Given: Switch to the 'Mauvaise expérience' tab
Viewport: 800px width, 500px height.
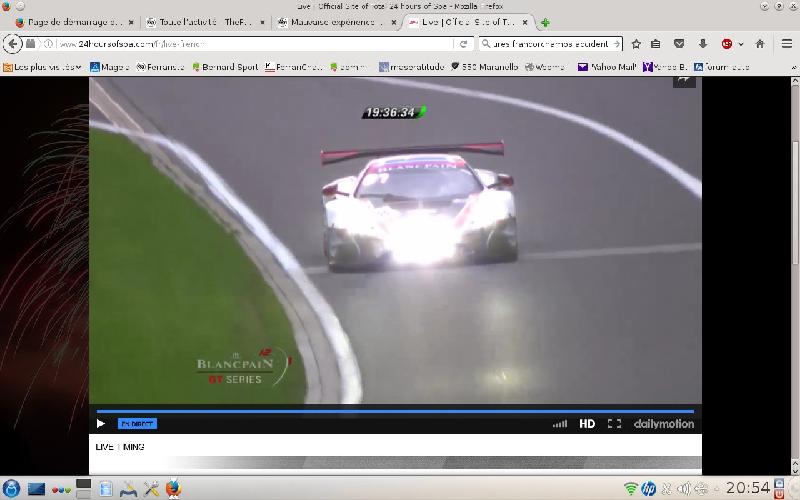Looking at the screenshot, I should pyautogui.click(x=337, y=22).
